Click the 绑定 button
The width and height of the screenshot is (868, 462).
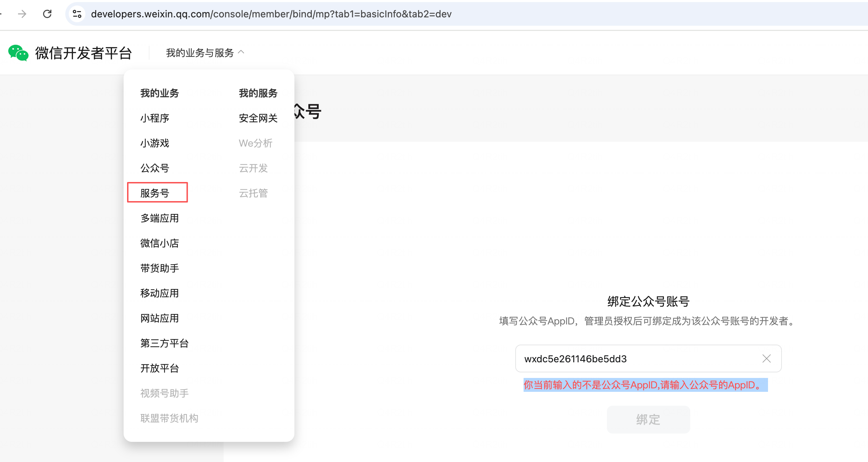point(648,419)
